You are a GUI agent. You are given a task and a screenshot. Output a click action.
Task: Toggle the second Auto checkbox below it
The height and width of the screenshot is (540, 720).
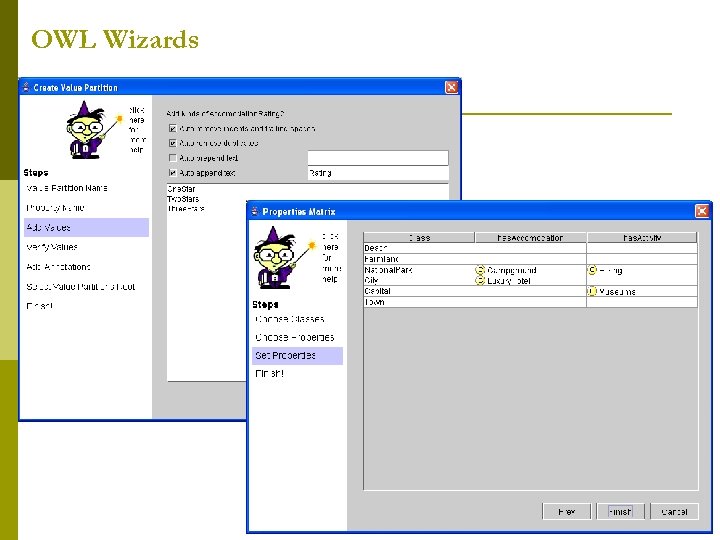point(173,143)
